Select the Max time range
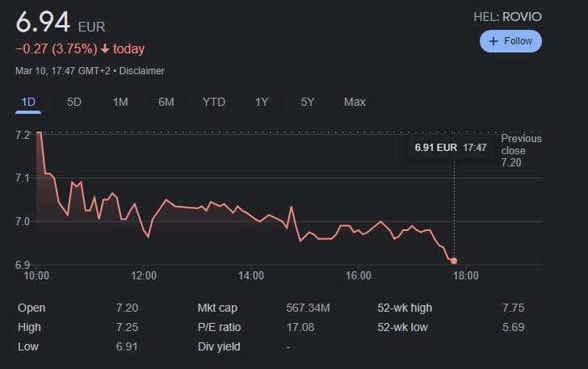Screen dimensions: 588x369 [355, 102]
